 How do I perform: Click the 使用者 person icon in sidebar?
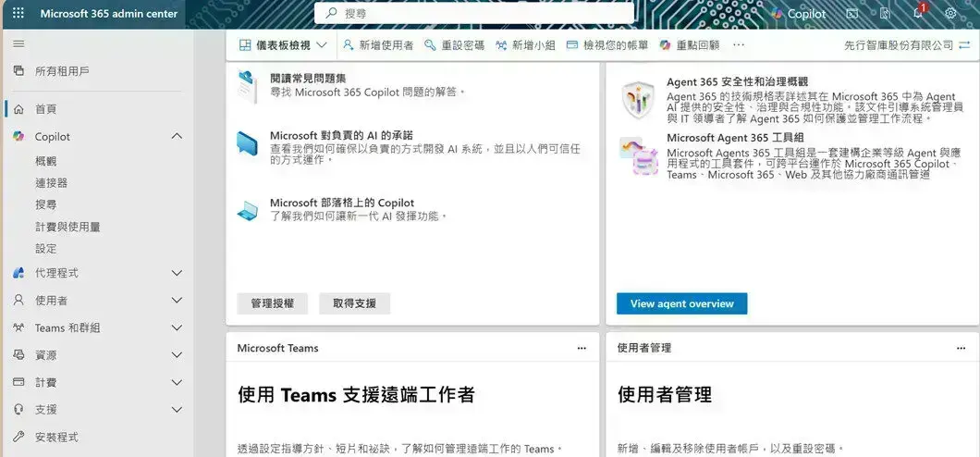18,300
